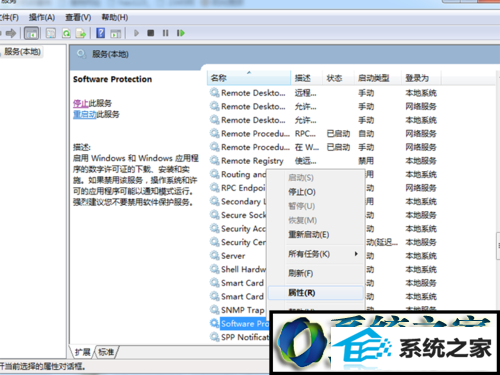Toggle show/hide console tree icon
This screenshot has height=375, width=500.
pyautogui.click(x=32, y=33)
